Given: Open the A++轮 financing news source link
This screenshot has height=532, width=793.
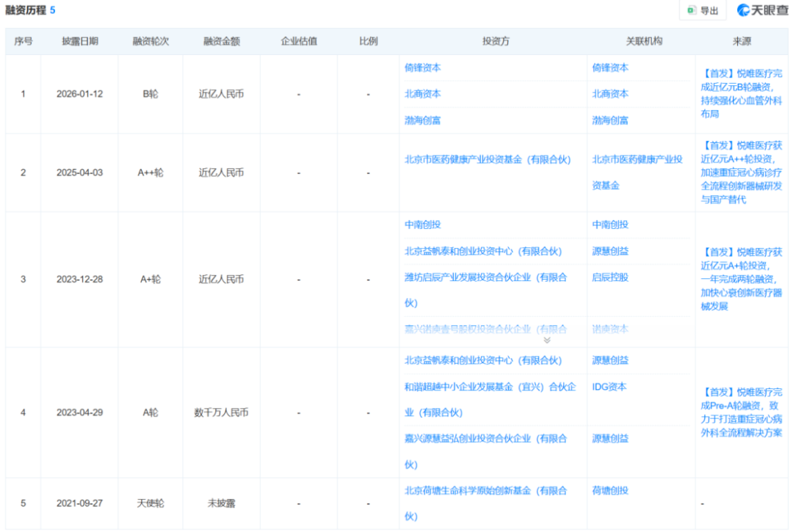Looking at the screenshot, I should (x=741, y=172).
